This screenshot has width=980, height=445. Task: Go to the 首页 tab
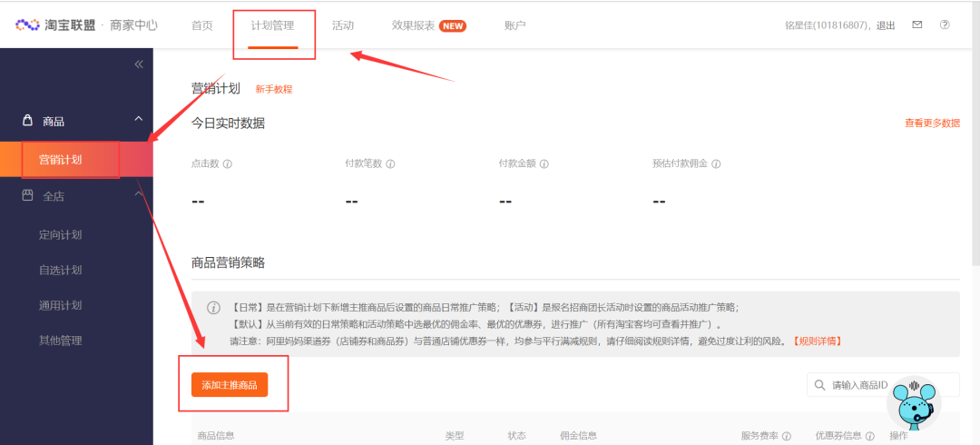[x=201, y=25]
